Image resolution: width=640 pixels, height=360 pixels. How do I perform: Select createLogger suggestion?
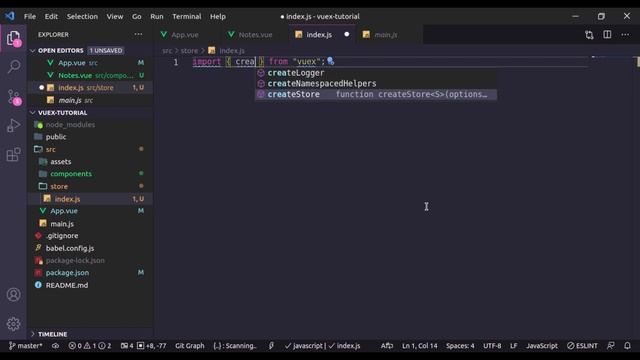376,73
